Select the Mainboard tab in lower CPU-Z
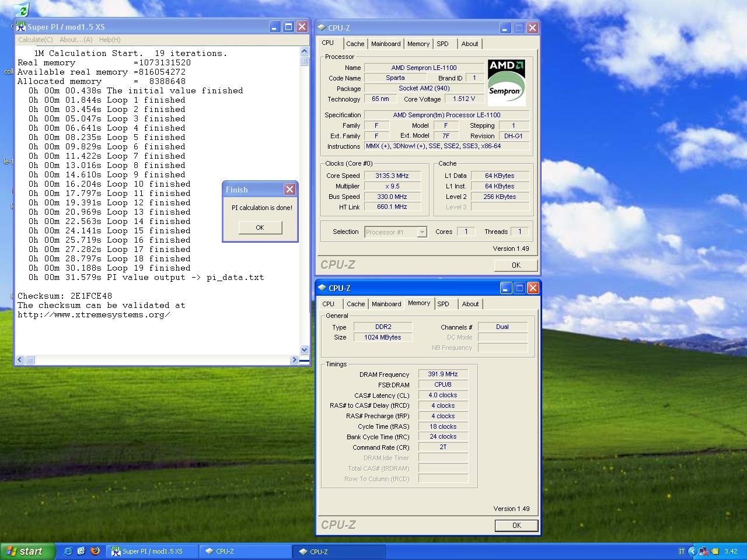The image size is (747, 560). (x=386, y=304)
